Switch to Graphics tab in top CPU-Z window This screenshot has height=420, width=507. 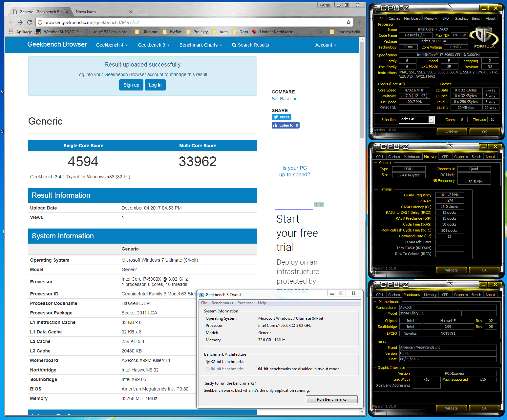[x=461, y=18]
